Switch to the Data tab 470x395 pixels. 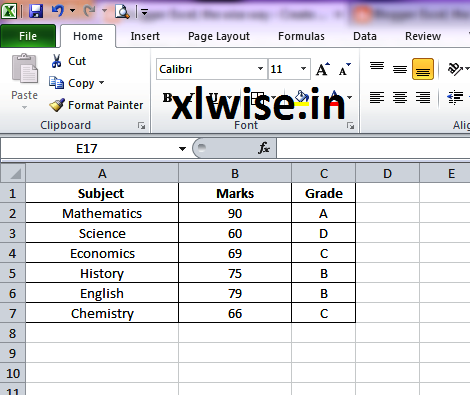click(365, 36)
